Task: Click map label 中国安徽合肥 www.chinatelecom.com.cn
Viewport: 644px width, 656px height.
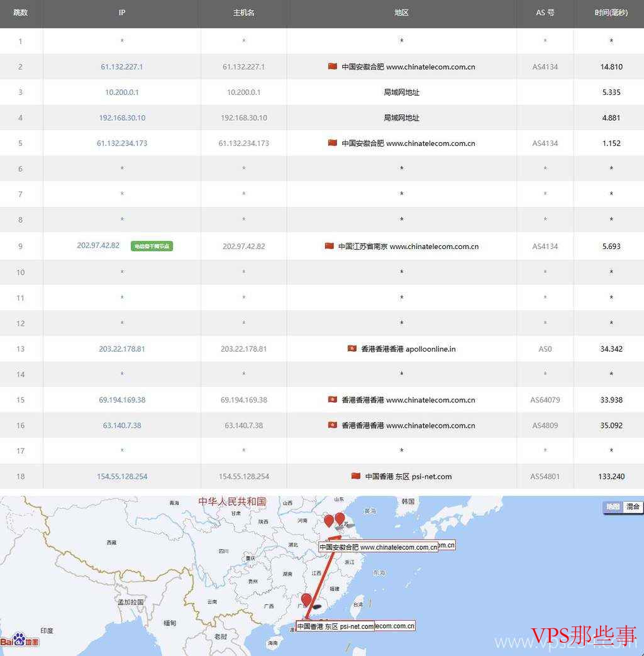Action: pos(378,547)
